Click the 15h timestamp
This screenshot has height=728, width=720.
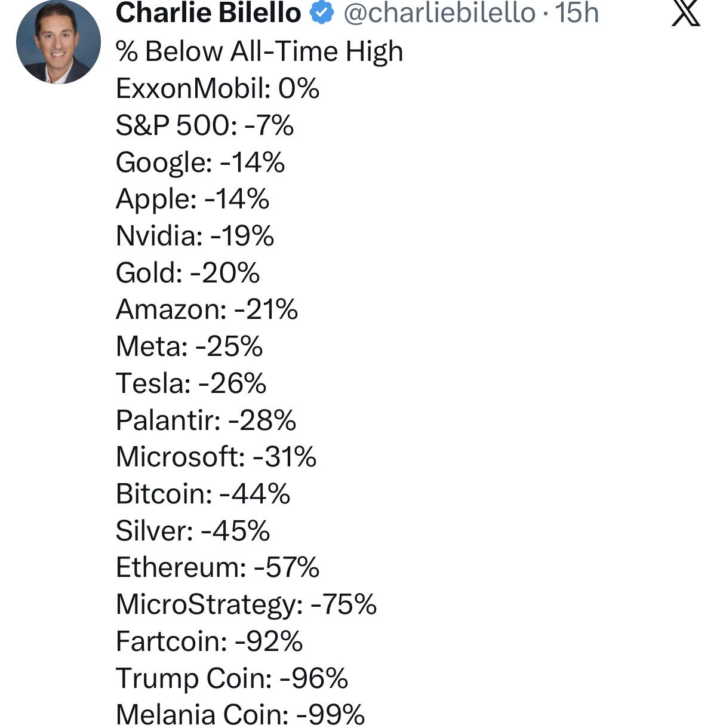tap(577, 13)
